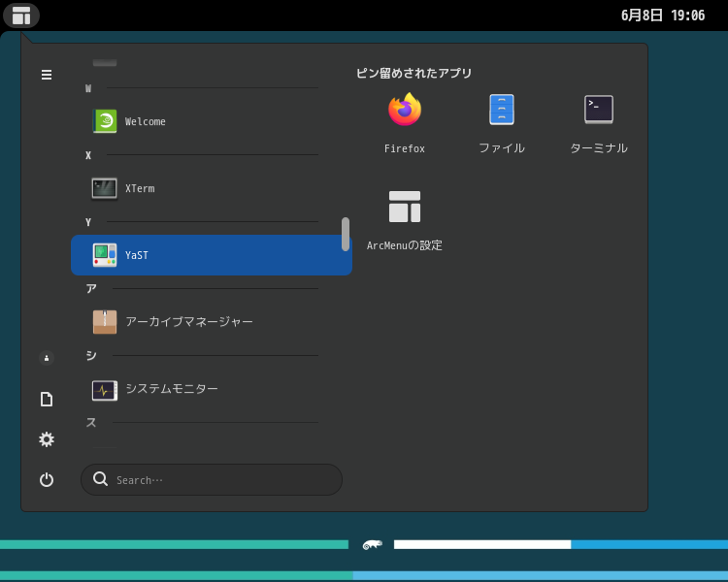Open the pinned ArcMenuの設定 app
The width and height of the screenshot is (728, 582).
405,220
